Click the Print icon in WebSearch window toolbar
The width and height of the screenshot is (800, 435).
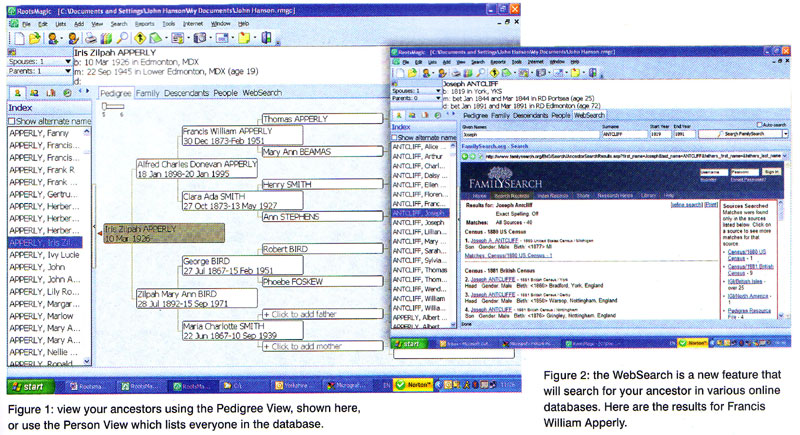(457, 73)
